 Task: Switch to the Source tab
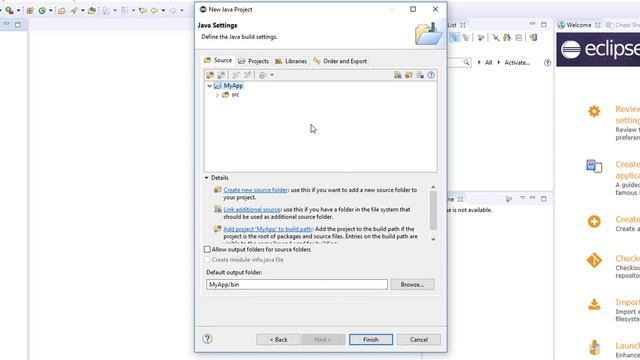[218, 60]
